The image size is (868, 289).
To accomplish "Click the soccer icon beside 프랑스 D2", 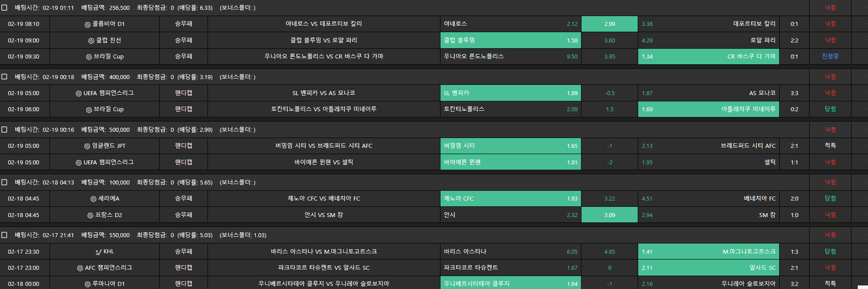I will 90,215.
